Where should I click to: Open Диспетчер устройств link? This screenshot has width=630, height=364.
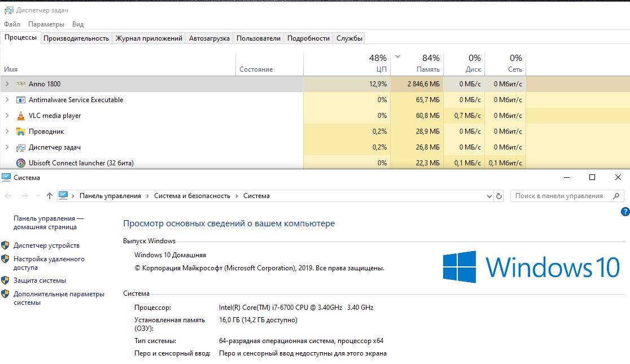tap(46, 245)
